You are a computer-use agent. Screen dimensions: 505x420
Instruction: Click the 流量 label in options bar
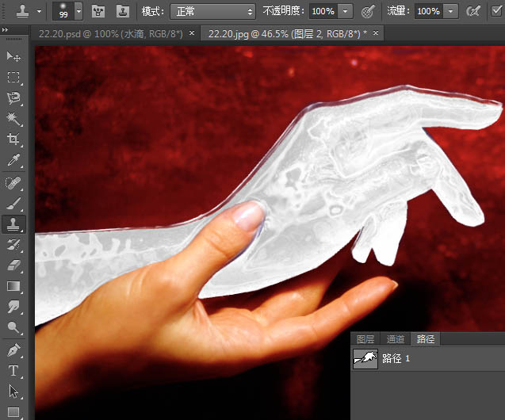point(399,11)
